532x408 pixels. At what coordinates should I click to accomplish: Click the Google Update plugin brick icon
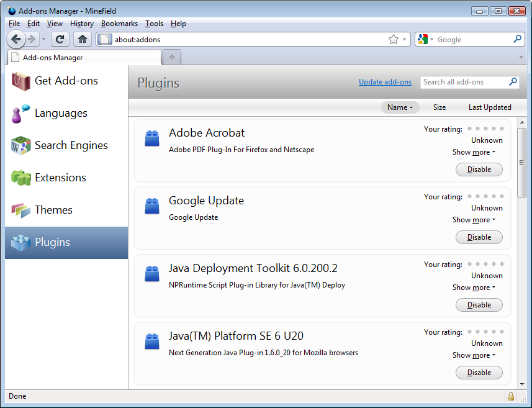tap(152, 206)
